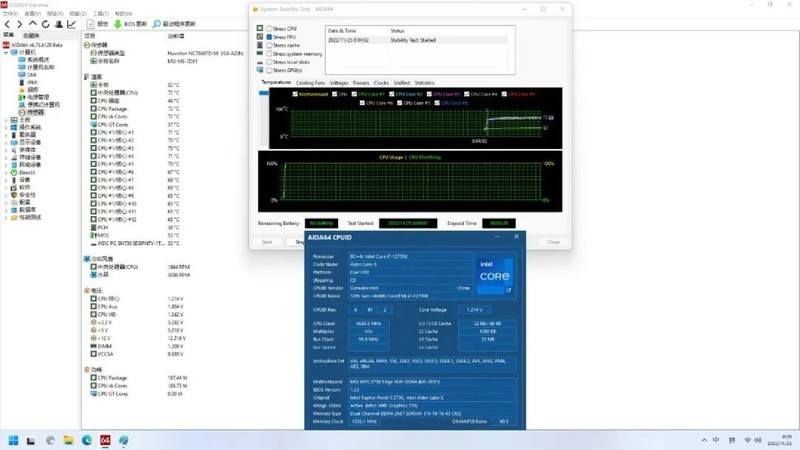The width and height of the screenshot is (800, 450).
Task: Open the line-chart graph toolbar icon
Action: click(x=71, y=24)
